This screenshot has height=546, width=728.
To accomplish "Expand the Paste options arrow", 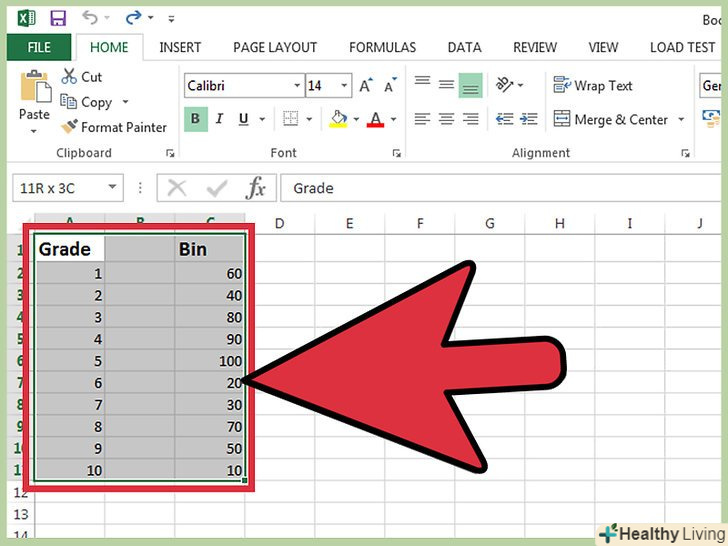I will click(34, 131).
